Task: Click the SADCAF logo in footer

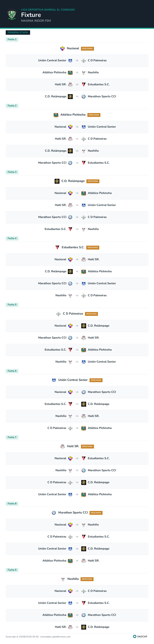Action: (x=140, y=637)
